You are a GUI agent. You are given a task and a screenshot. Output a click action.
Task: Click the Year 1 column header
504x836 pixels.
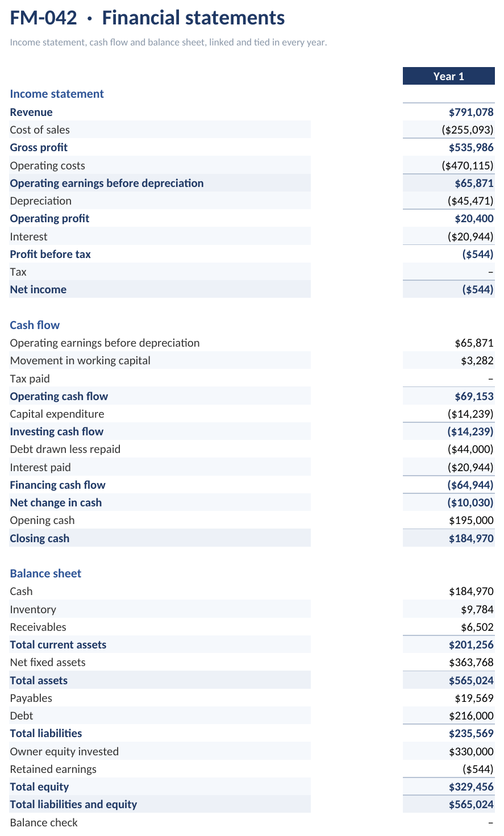tap(448, 76)
